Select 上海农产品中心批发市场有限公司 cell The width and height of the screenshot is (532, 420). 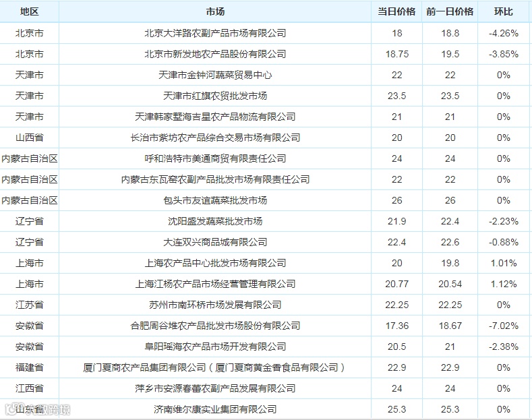tap(215, 263)
